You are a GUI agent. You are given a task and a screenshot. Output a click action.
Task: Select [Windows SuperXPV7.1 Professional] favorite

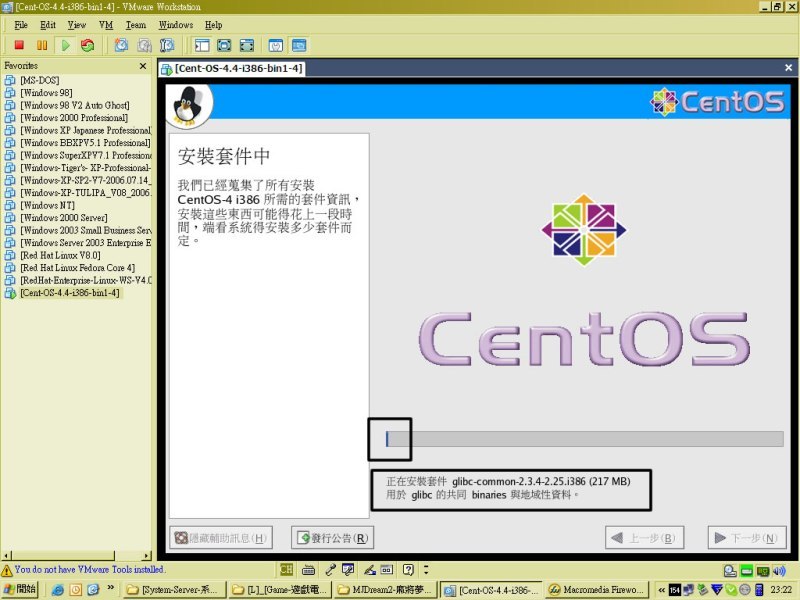point(86,155)
